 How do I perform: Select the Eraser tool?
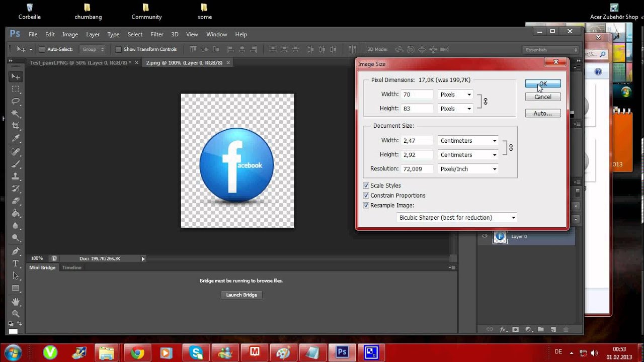pos(16,201)
